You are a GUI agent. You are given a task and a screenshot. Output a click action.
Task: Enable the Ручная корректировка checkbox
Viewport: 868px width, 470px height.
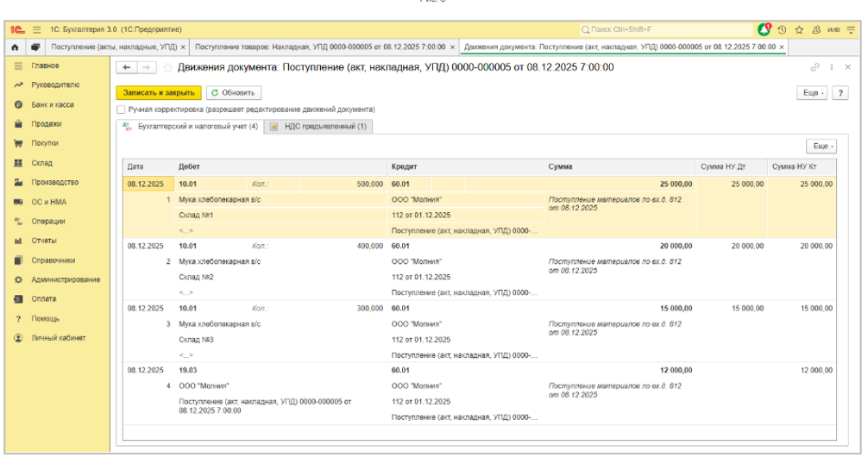click(121, 110)
